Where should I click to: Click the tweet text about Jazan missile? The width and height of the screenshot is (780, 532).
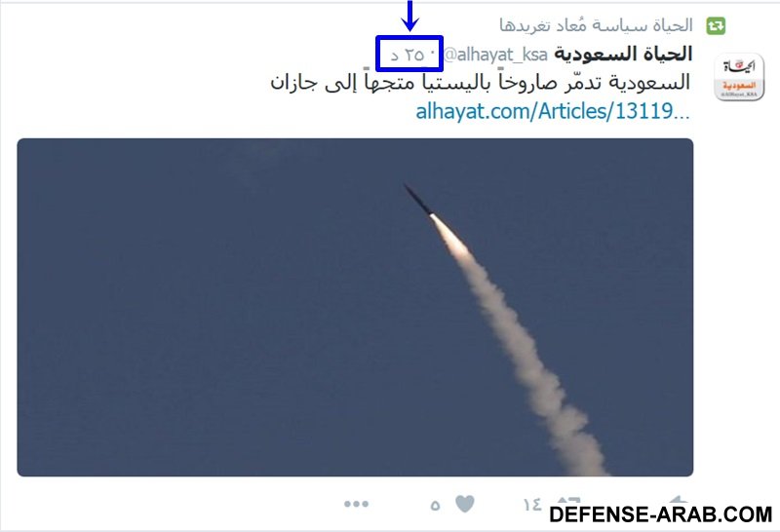pyautogui.click(x=480, y=82)
